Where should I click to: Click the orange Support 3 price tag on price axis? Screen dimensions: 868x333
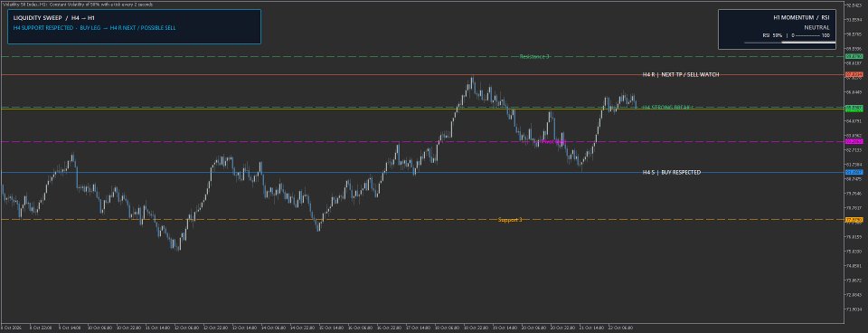(x=854, y=220)
